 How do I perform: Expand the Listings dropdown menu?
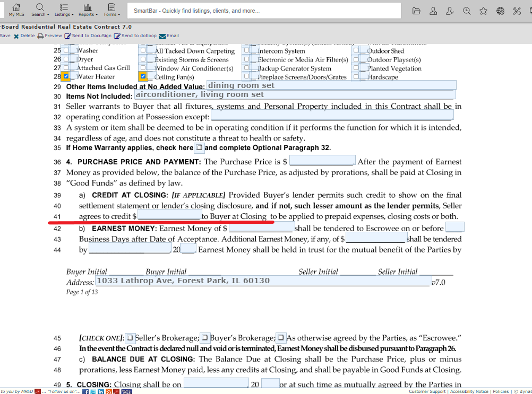click(x=63, y=10)
